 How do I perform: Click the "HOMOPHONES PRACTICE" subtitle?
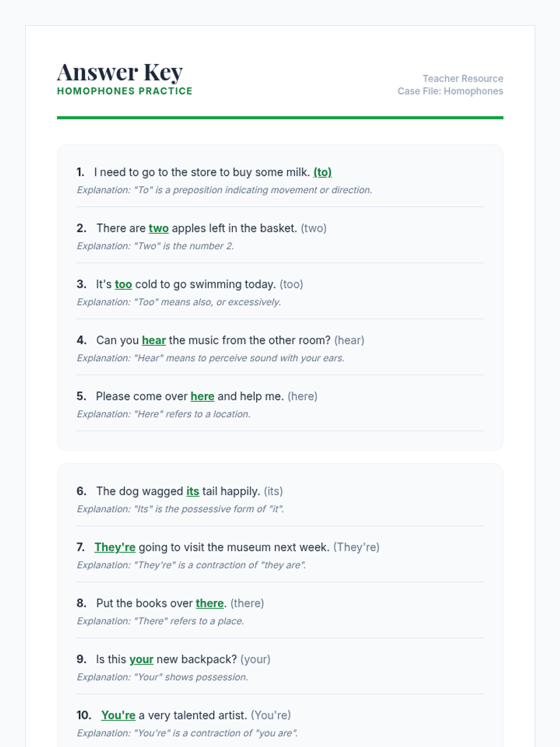[125, 91]
